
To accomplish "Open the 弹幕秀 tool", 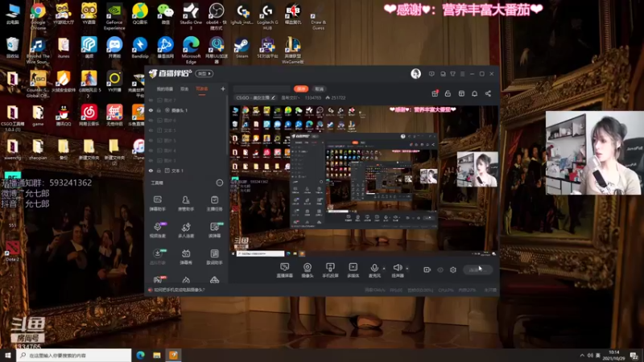I will click(x=186, y=257).
